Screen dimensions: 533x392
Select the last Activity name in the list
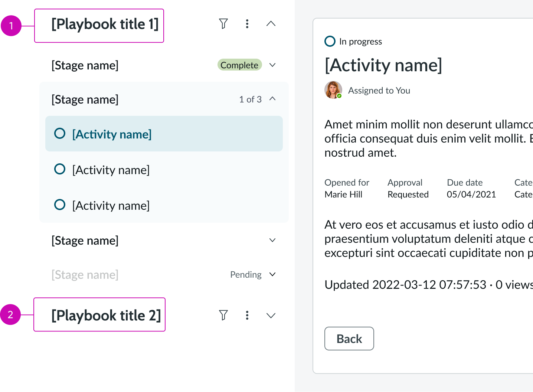(111, 205)
